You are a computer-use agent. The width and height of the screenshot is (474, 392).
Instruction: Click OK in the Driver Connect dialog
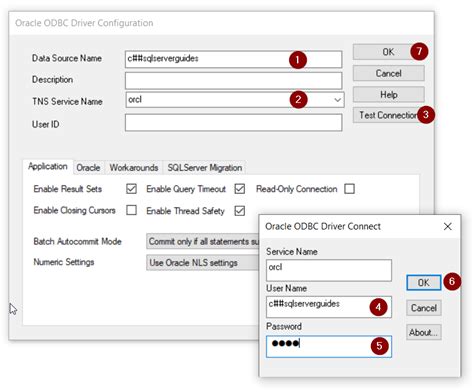[x=424, y=283]
